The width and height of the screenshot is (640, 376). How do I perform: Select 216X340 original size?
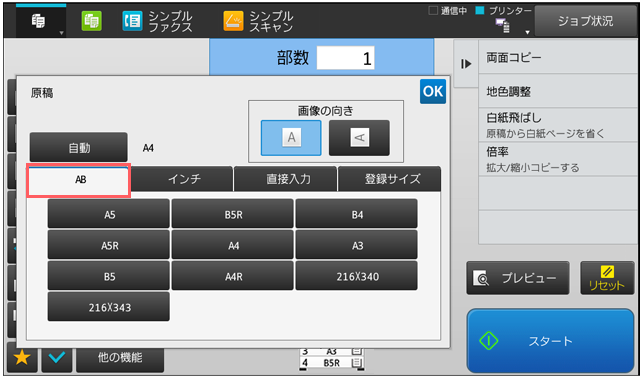click(x=356, y=276)
